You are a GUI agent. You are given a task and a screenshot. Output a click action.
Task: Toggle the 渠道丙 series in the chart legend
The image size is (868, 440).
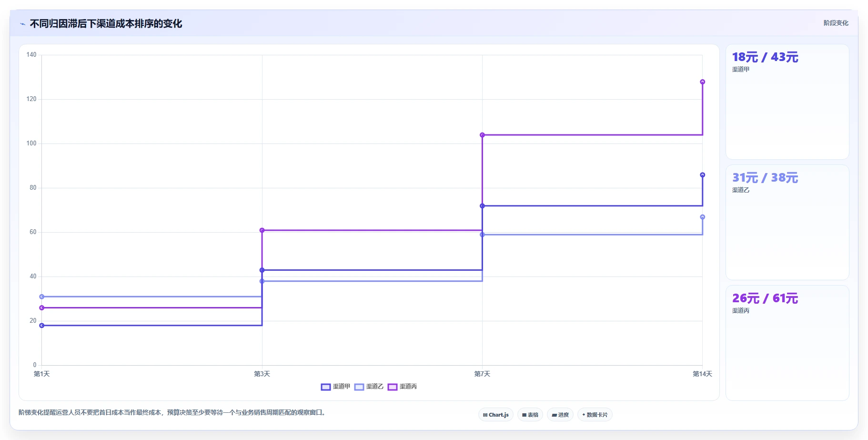tap(402, 387)
